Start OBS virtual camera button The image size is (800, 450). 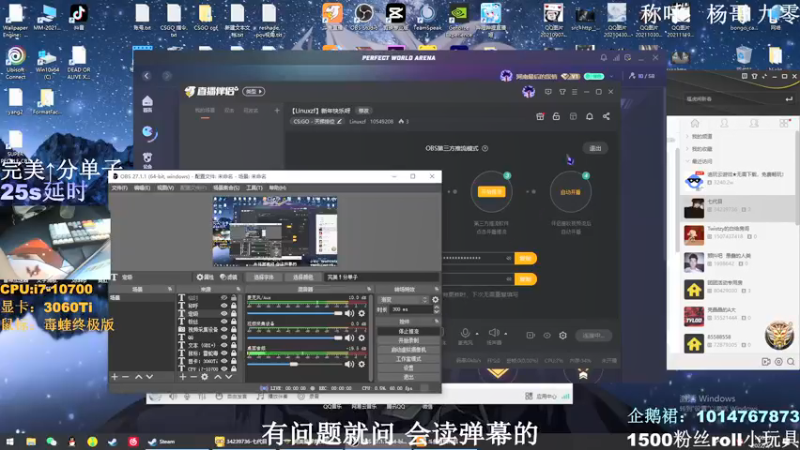point(408,349)
